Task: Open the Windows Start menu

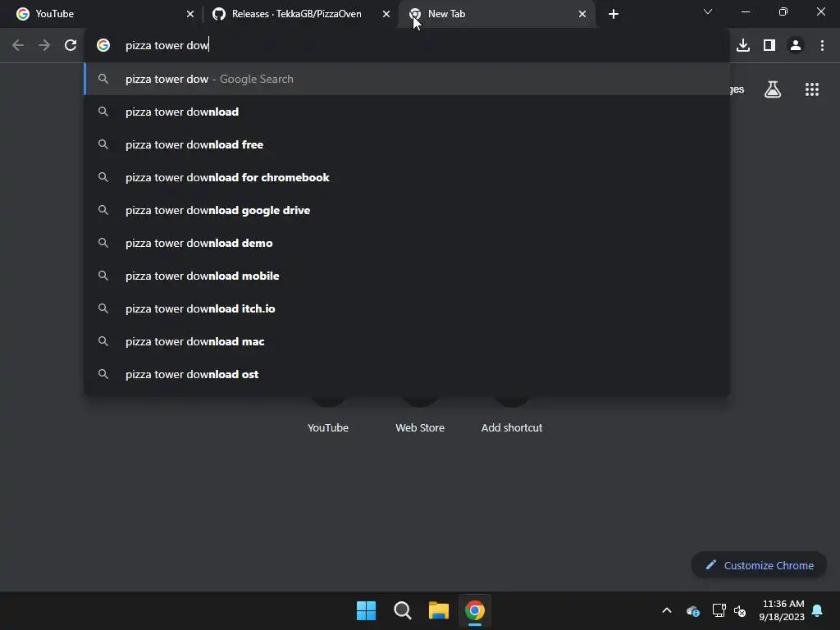Action: 367,610
